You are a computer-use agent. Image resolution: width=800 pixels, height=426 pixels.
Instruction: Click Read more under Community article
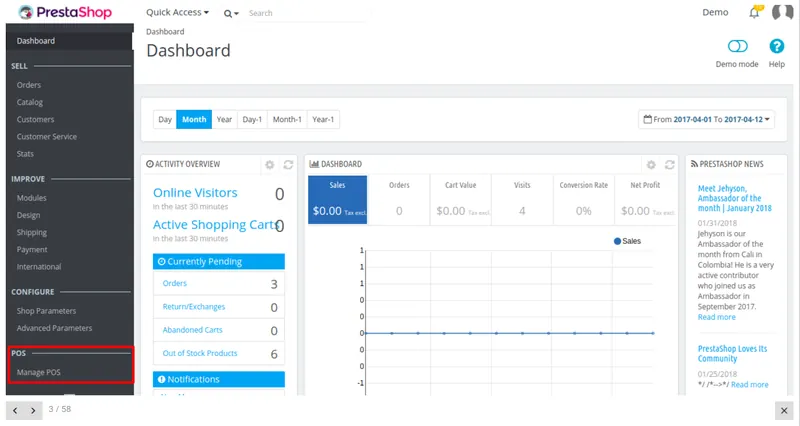coord(749,385)
